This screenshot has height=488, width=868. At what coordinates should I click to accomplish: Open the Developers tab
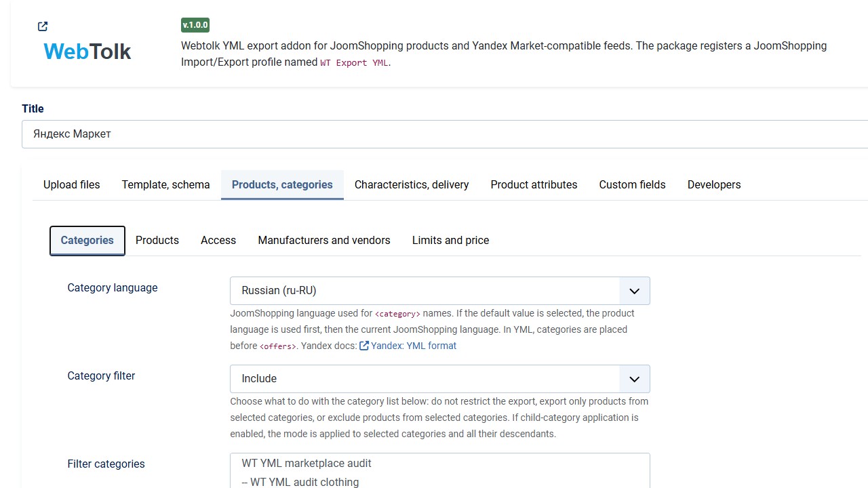(x=714, y=184)
